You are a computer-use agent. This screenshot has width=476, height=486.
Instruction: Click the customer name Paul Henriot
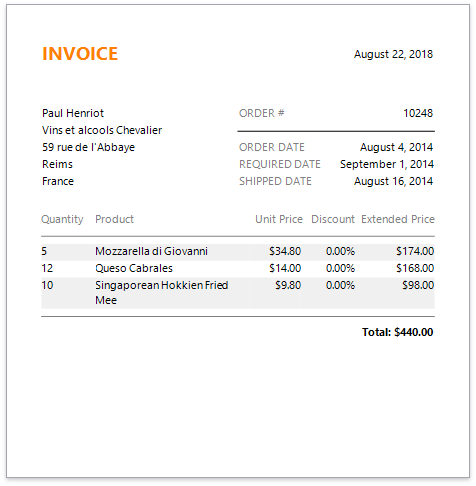click(73, 113)
